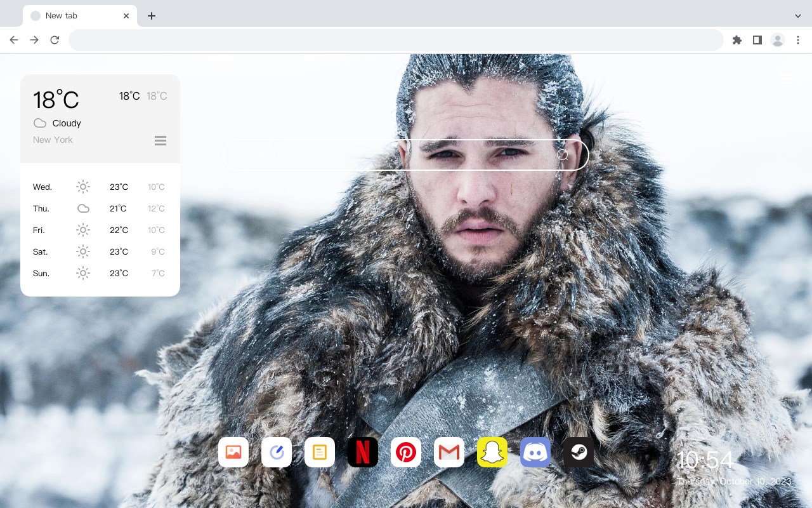812x508 pixels.
Task: Click Thursday's 12°C low temperature
Action: (156, 208)
